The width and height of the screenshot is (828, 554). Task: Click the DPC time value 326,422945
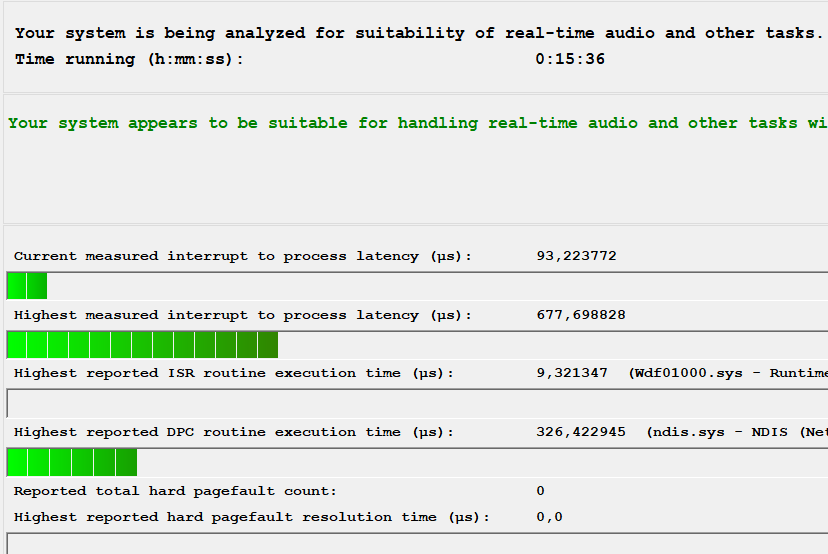point(581,432)
